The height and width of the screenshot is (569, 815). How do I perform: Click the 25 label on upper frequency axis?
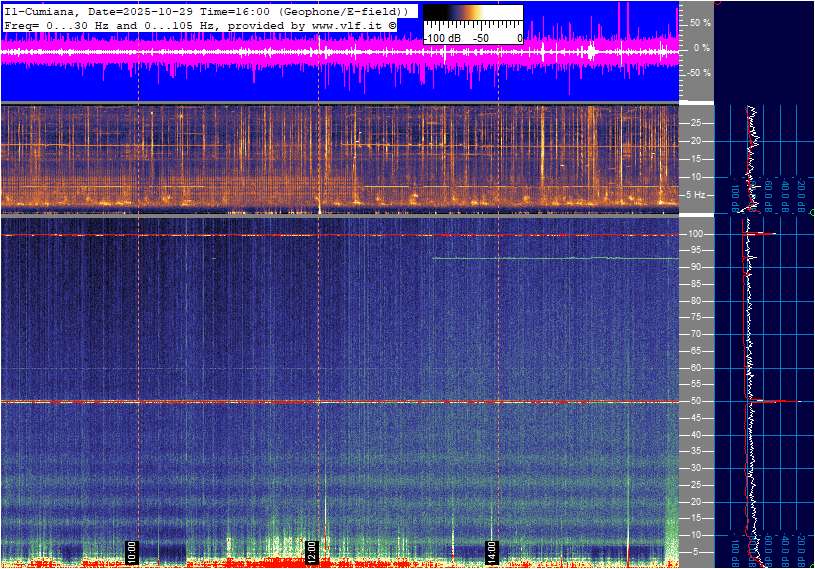click(x=695, y=123)
